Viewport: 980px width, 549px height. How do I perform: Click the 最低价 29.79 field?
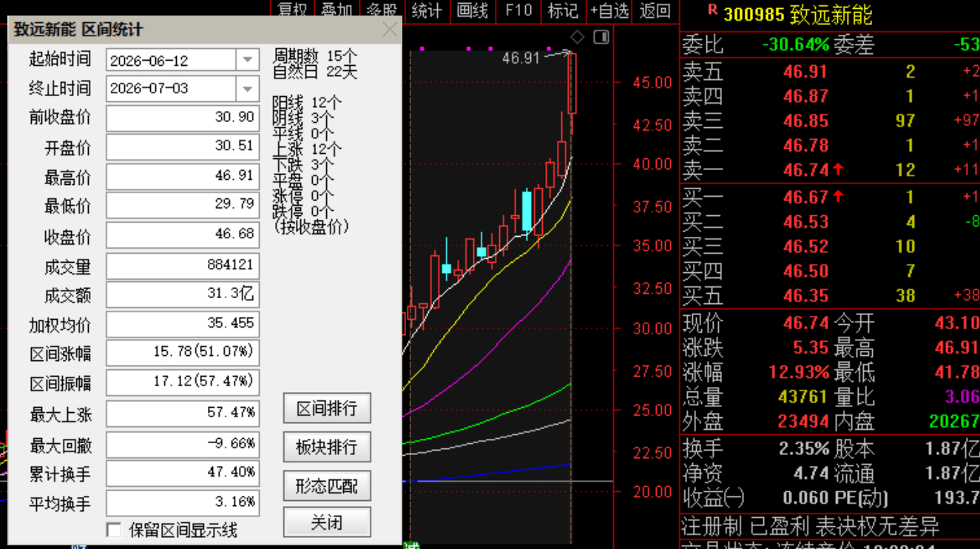183,205
